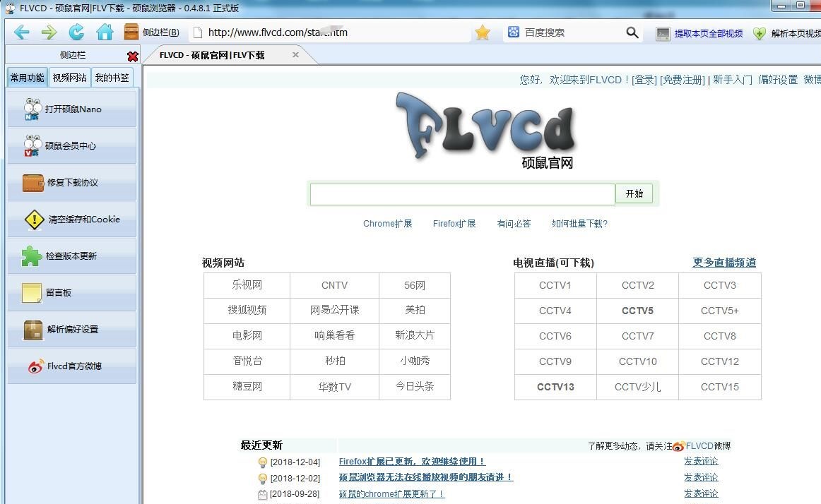
Task: Open 打开硕鼠Nano in sidebar
Action: [72, 109]
